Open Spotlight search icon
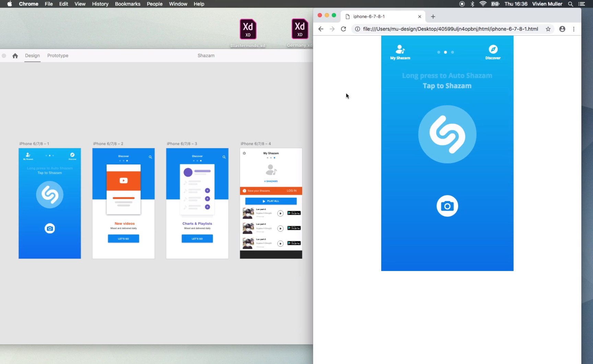Image resolution: width=593 pixels, height=364 pixels. click(x=570, y=4)
